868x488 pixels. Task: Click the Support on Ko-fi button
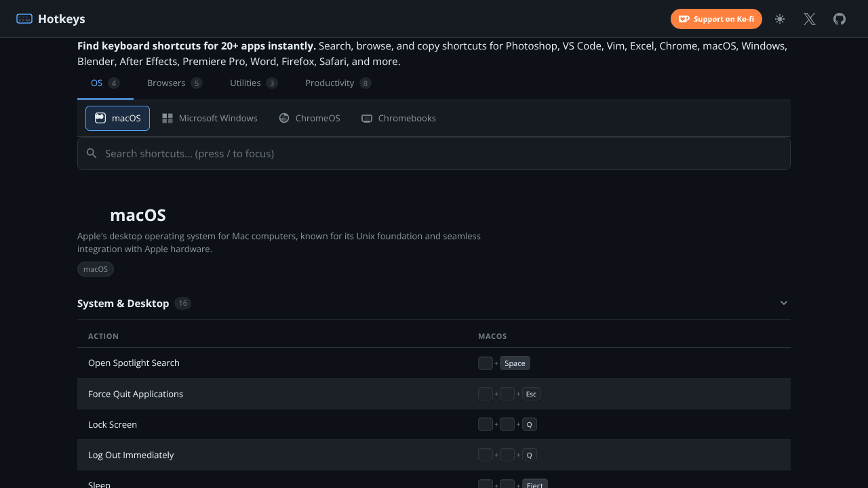coord(716,19)
